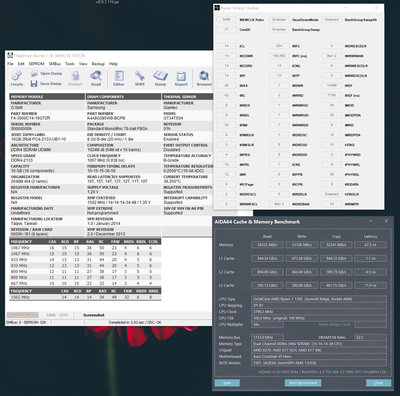Click the Read SPD magnifier icon
This screenshot has width=400, height=396.
(96, 76)
